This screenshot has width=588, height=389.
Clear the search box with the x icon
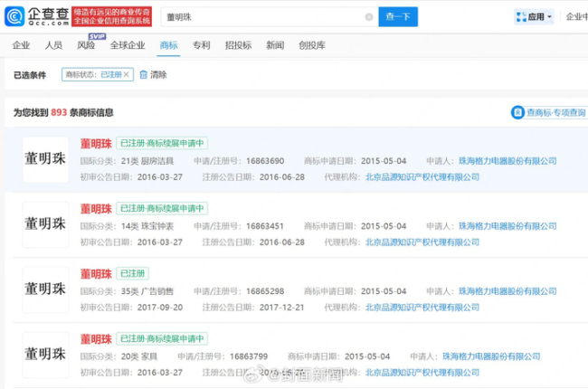[x=369, y=17]
